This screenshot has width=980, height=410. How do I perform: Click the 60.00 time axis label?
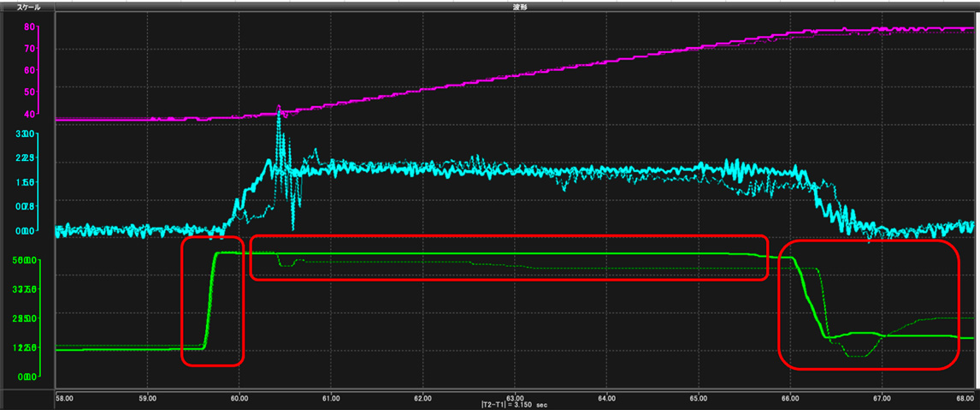(x=239, y=398)
